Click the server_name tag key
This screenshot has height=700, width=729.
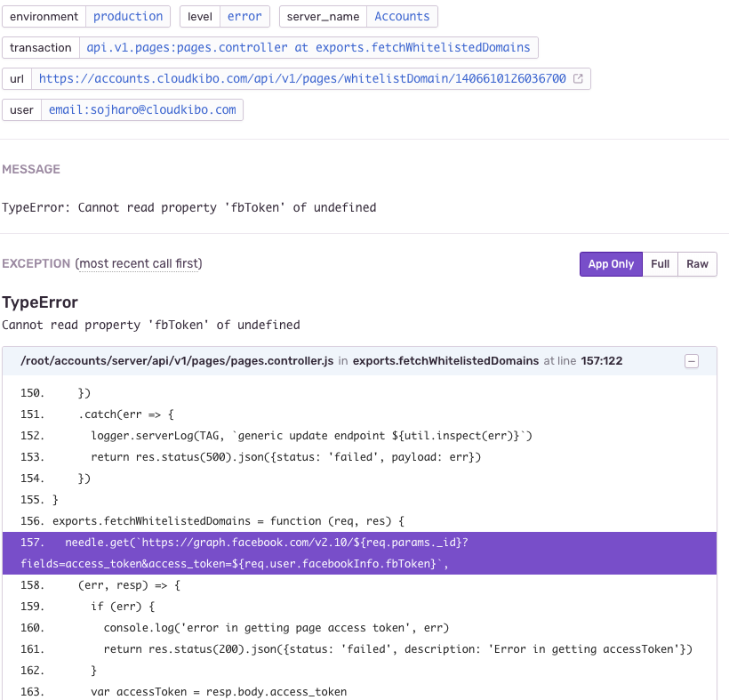[323, 16]
